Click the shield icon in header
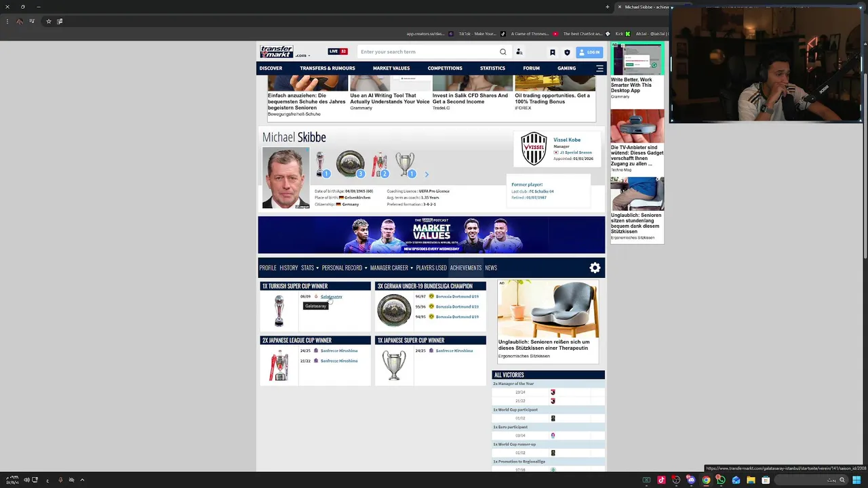 (x=567, y=52)
